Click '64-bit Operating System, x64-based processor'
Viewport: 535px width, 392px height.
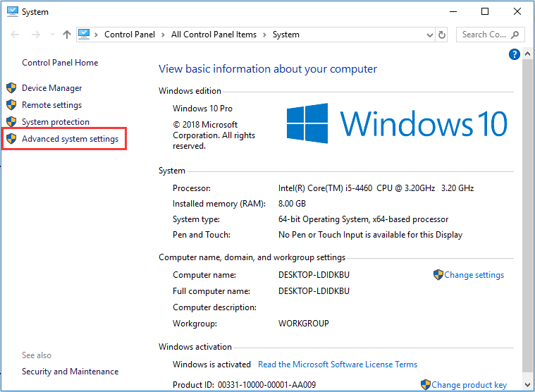pos(364,219)
